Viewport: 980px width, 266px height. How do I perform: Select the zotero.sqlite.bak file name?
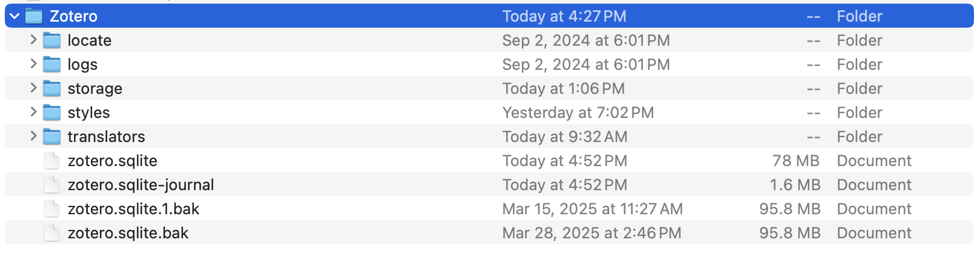point(128,233)
